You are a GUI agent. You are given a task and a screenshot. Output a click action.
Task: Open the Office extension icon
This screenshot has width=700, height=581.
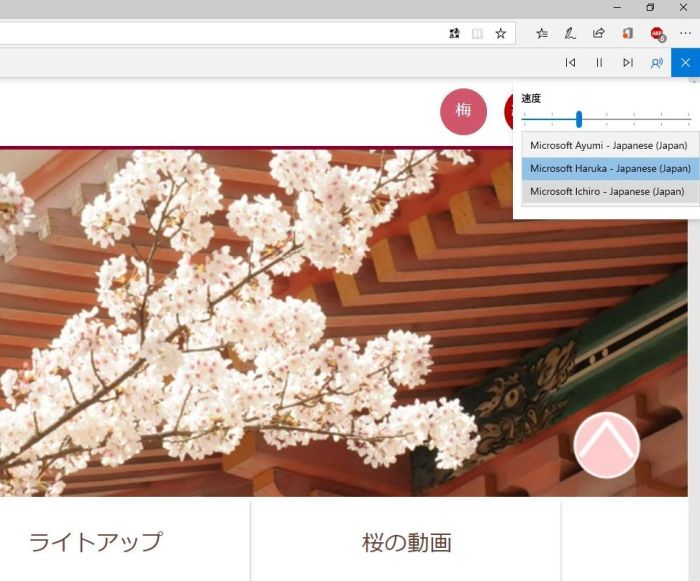coord(627,33)
